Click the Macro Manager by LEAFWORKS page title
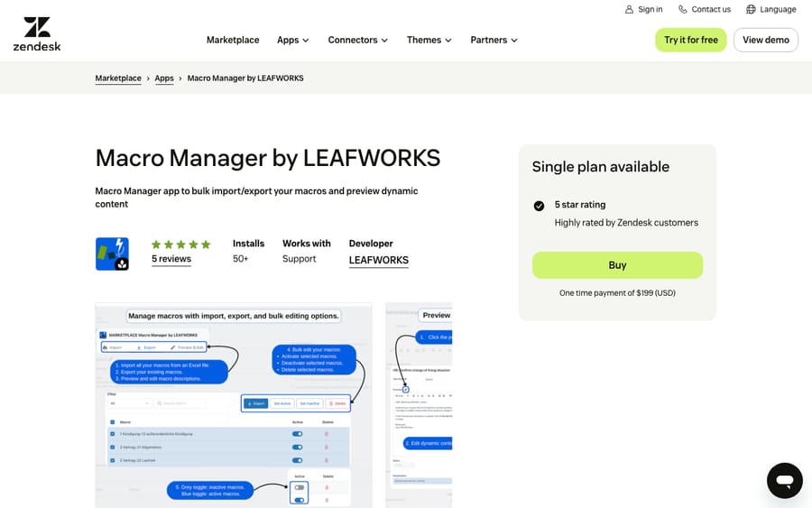The height and width of the screenshot is (508, 812). (268, 158)
